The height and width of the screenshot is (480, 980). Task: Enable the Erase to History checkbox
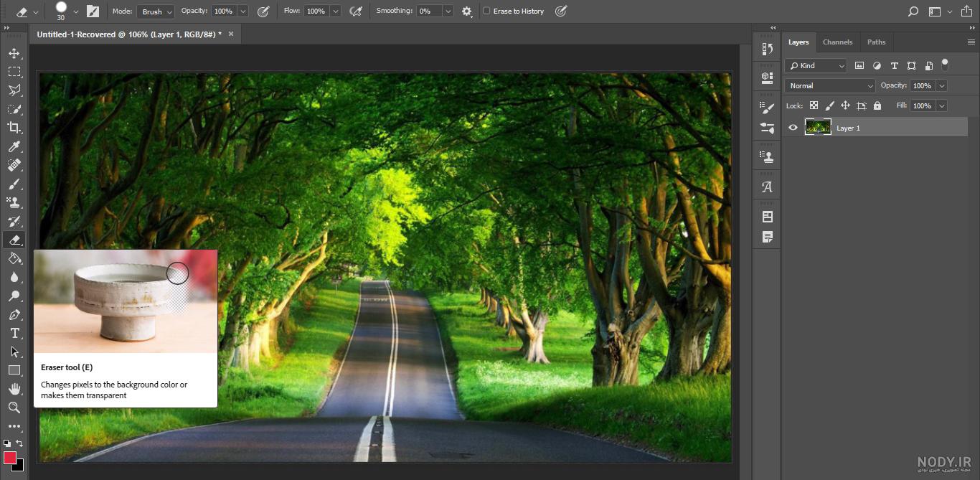tap(486, 11)
